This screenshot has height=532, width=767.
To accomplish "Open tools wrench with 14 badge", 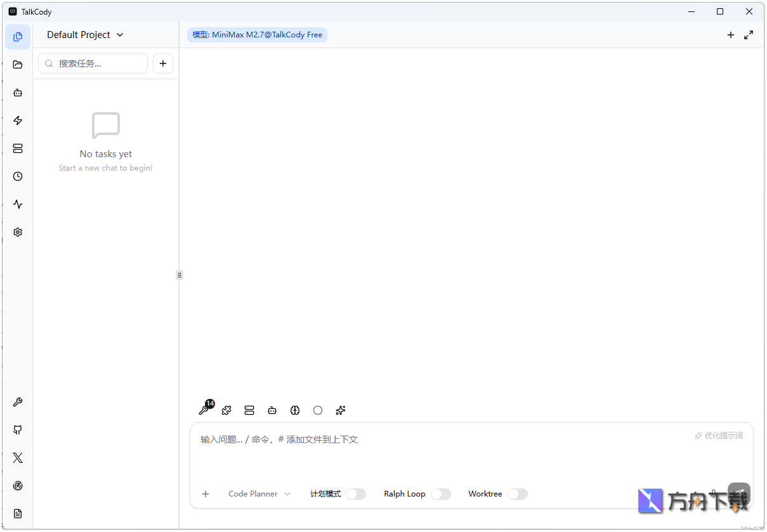I will click(x=206, y=409).
